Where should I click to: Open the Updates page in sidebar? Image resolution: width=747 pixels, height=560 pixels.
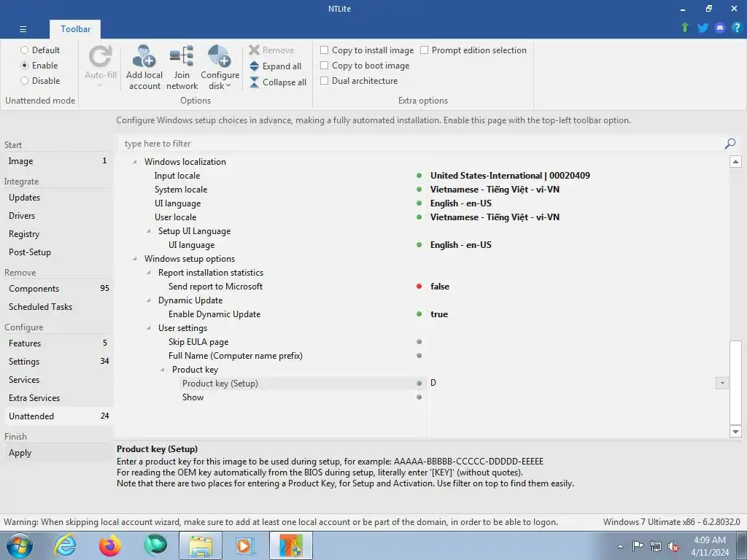(57, 197)
